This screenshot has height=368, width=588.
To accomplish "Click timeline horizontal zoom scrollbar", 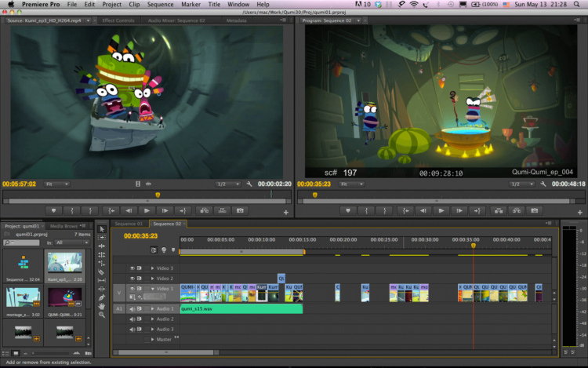I will click(166, 352).
